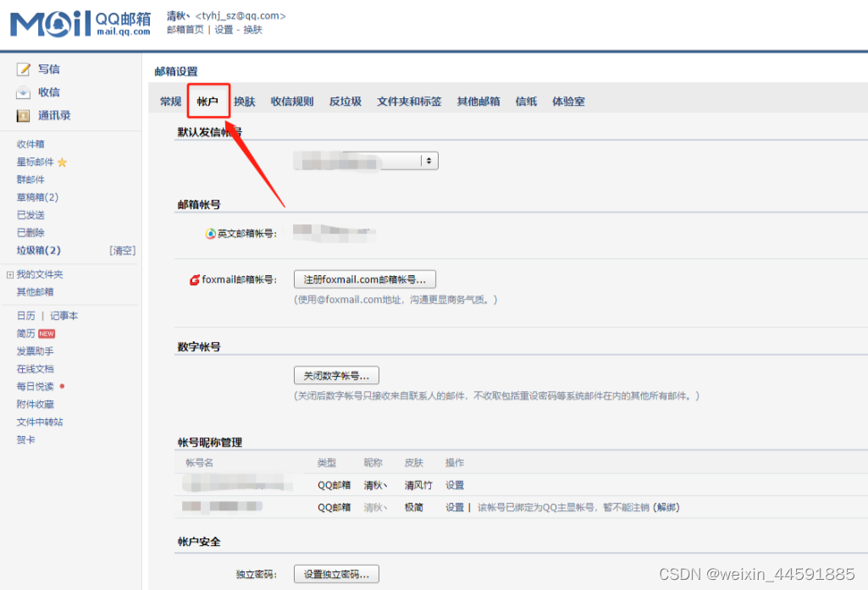Switch to the 常规 settings tab
The image size is (868, 590).
pos(170,101)
